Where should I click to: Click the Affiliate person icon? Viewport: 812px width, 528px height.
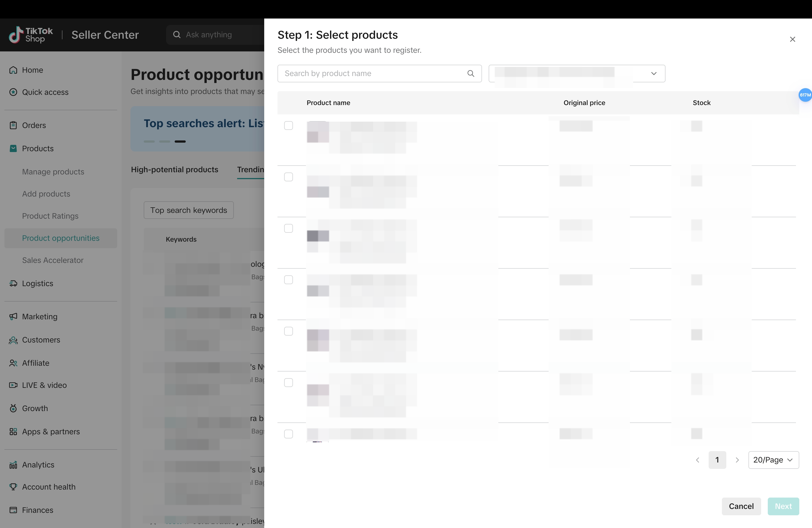click(x=13, y=363)
